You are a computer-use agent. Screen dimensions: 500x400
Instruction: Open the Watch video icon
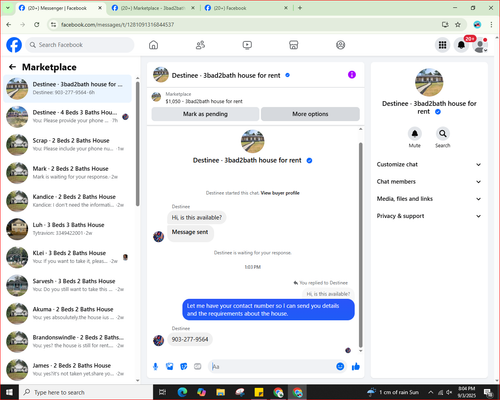(247, 45)
